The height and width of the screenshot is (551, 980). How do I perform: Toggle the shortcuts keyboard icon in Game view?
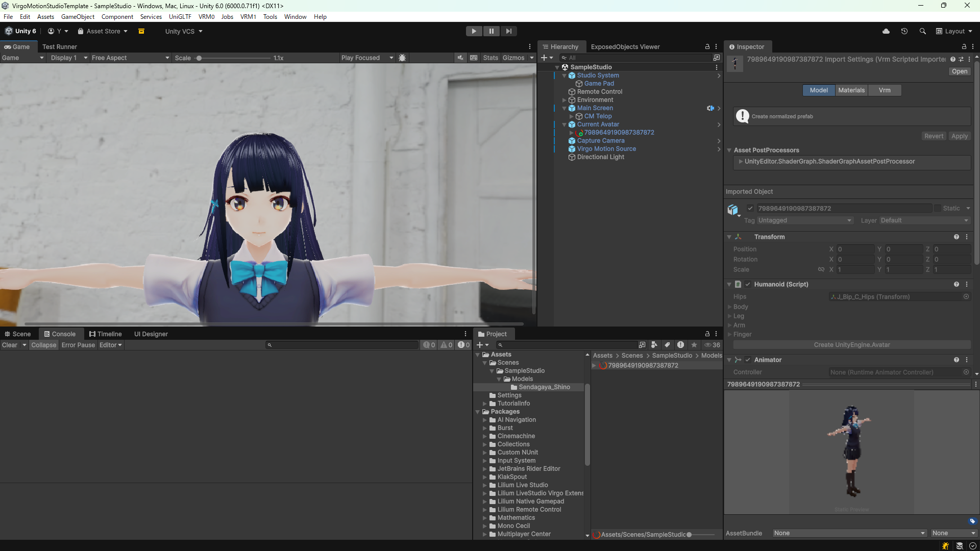point(474,58)
